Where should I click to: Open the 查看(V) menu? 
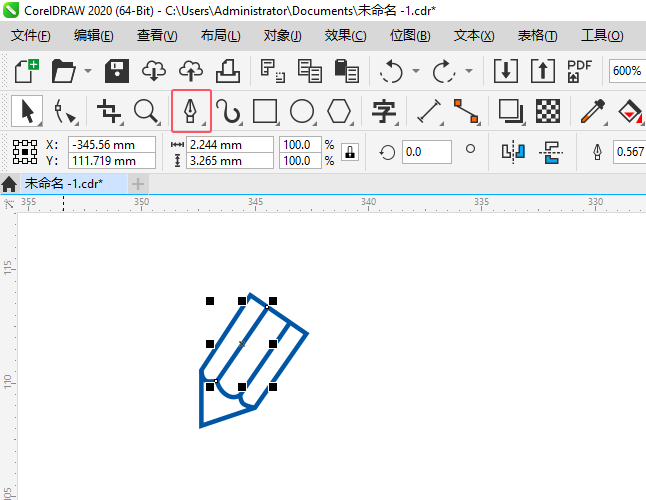pyautogui.click(x=157, y=35)
